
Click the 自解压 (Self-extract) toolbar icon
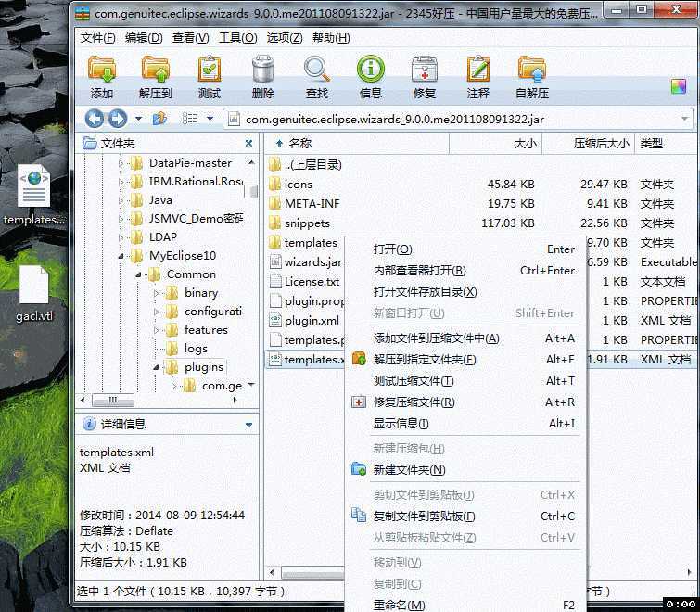coord(532,77)
